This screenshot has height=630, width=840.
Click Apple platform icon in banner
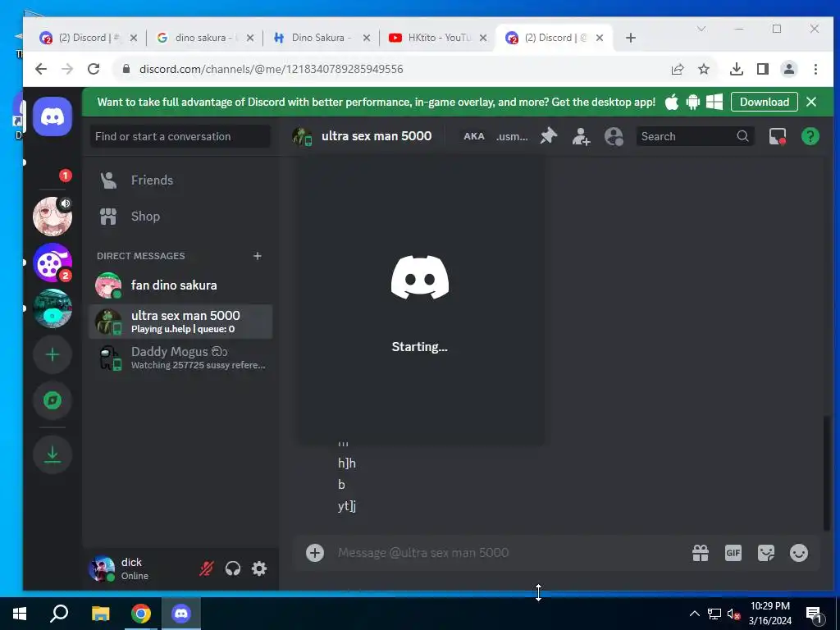click(x=672, y=102)
